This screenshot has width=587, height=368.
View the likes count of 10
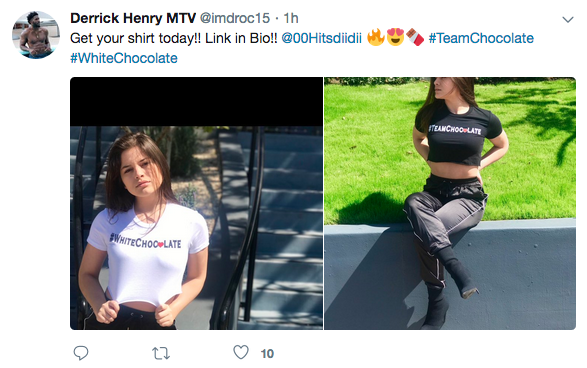[x=267, y=354]
